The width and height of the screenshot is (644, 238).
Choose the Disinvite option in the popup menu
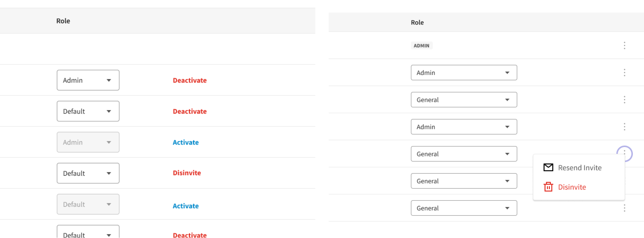click(x=572, y=187)
